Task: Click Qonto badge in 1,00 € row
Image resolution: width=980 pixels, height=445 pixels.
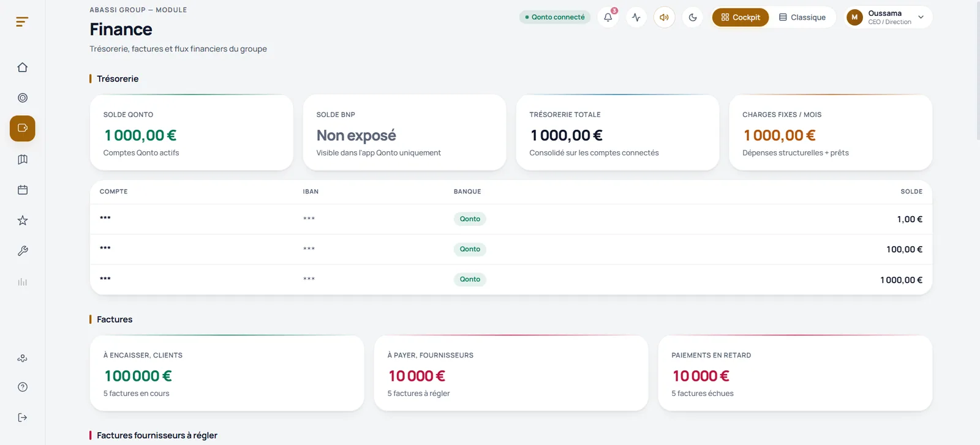Action: 470,219
